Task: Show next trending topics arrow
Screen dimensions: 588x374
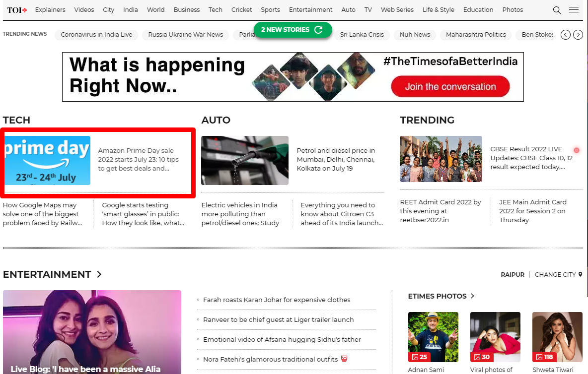Action: tap(578, 35)
